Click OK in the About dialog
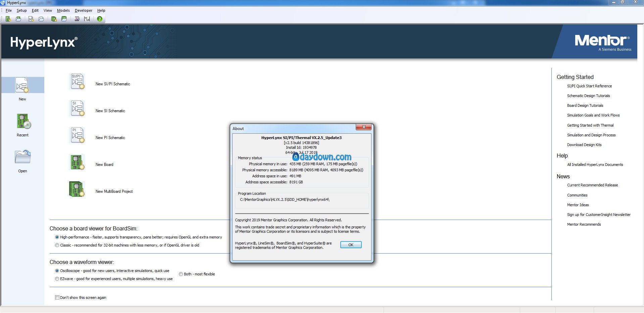This screenshot has height=313, width=644. 351,245
